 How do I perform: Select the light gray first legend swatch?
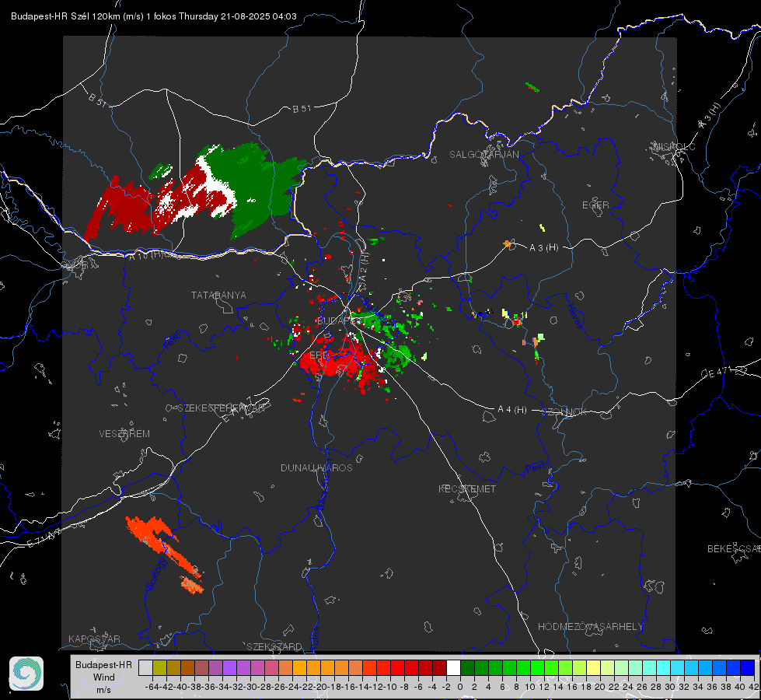point(145,668)
